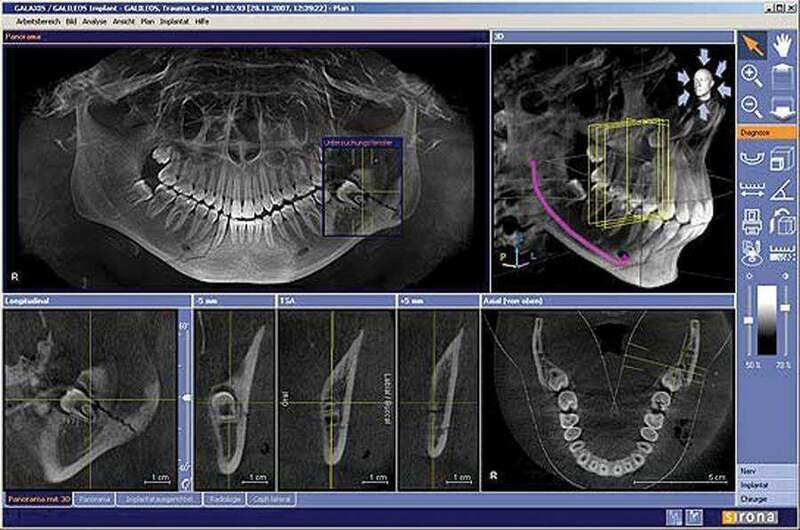The image size is (800, 530).
Task: Click the upward slice arrow icon
Action: click(782, 77)
